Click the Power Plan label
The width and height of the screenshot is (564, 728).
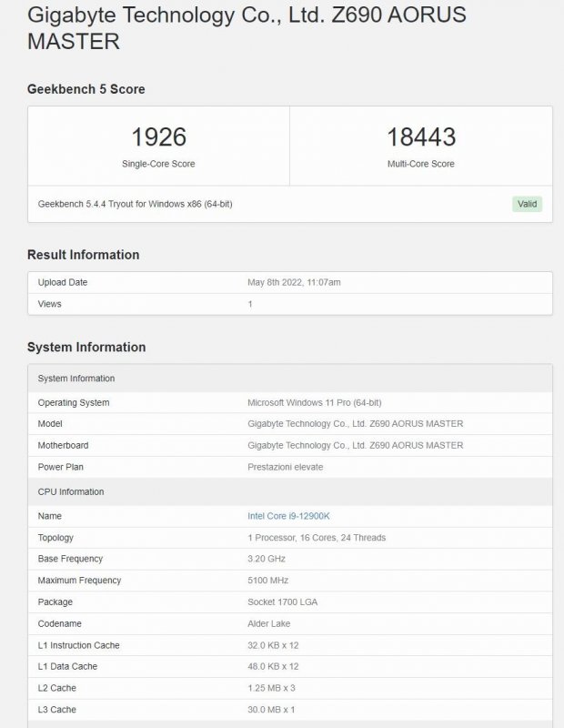(x=61, y=467)
